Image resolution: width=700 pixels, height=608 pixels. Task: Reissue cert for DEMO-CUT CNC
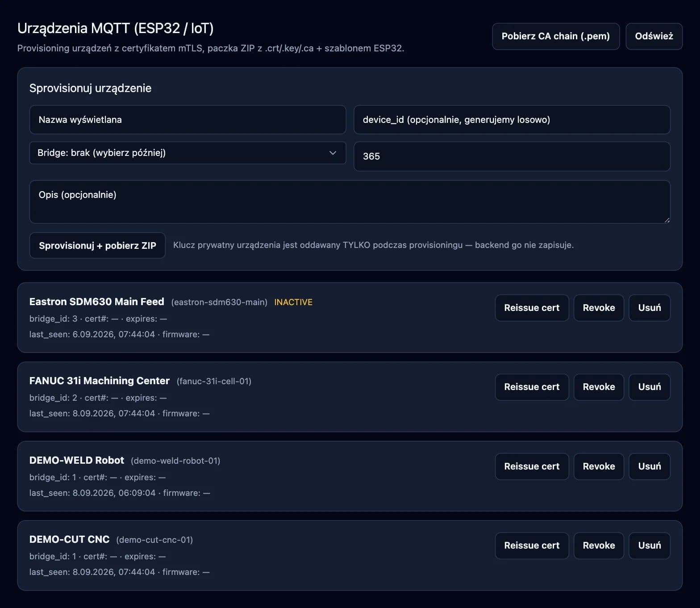(532, 545)
